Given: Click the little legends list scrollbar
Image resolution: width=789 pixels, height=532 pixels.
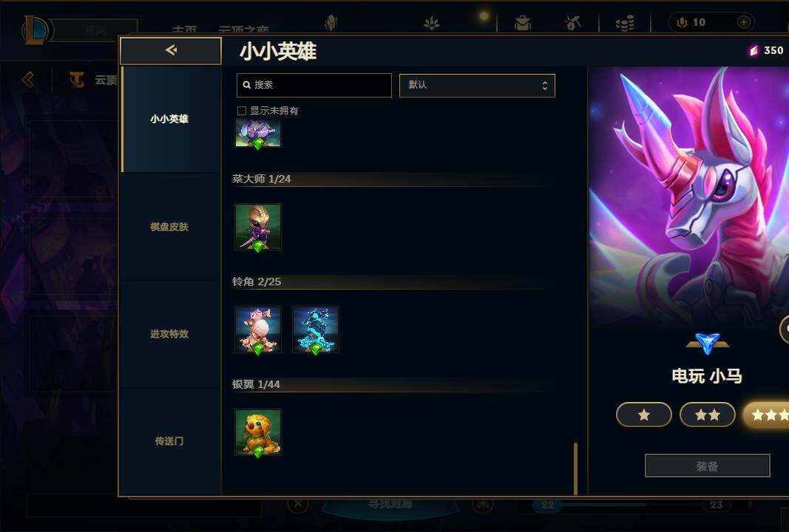Looking at the screenshot, I should tap(575, 468).
